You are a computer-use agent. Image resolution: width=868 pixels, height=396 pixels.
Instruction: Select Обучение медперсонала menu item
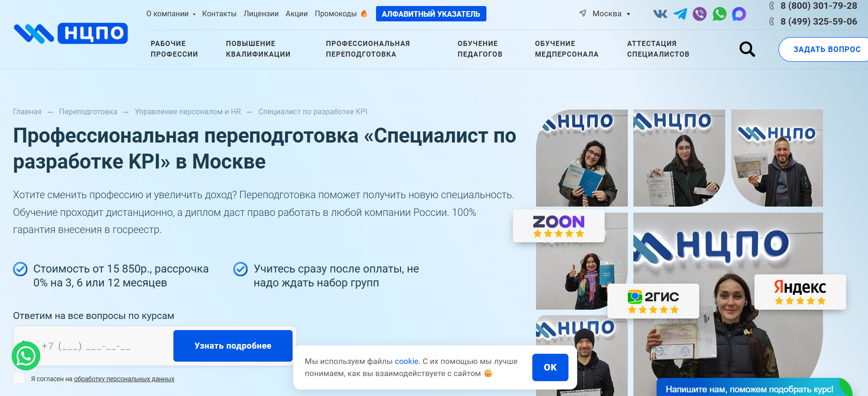tap(566, 49)
